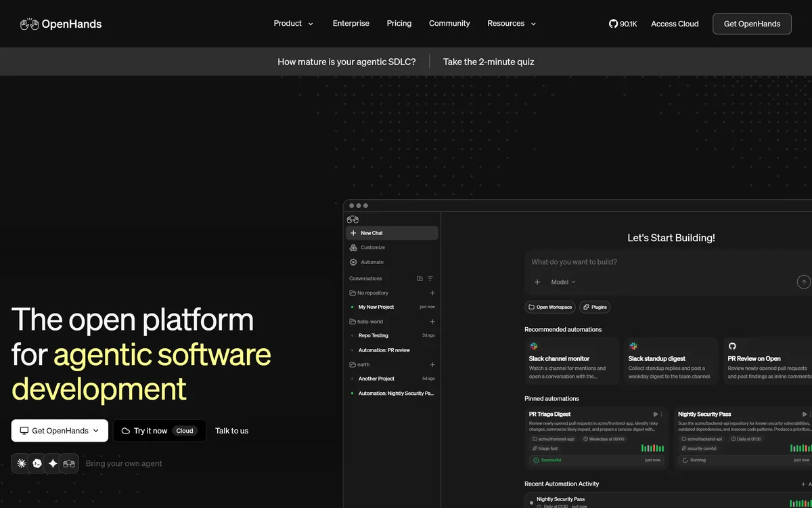Click GitHub icon on PR Review on Open card

coord(732,346)
